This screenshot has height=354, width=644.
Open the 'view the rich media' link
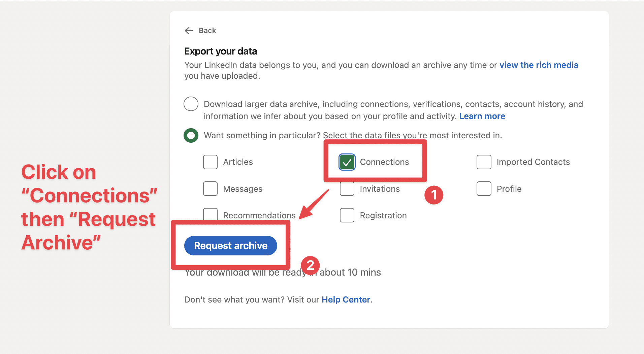tap(539, 65)
